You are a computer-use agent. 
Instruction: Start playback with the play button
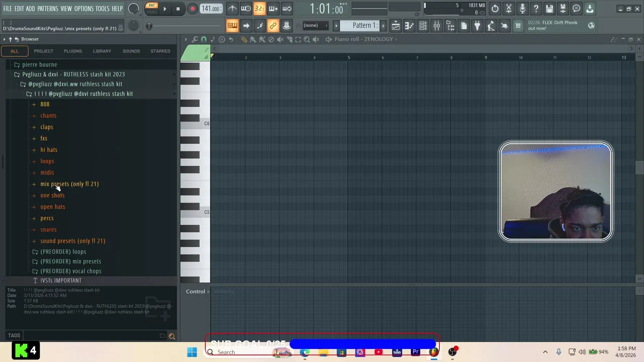pyautogui.click(x=165, y=9)
